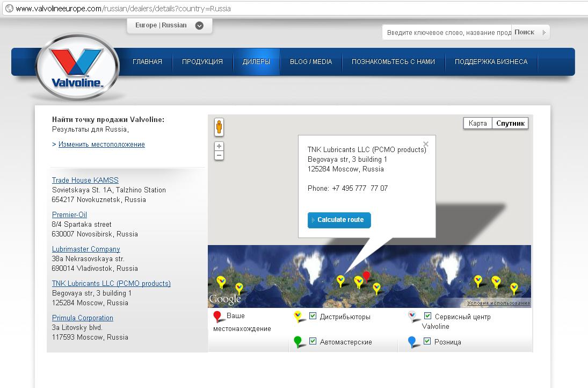Open ПОЗНАКОМЬТЕСЬ С НАМИ menu item
Screen dimensions: 588x388
coord(394,62)
